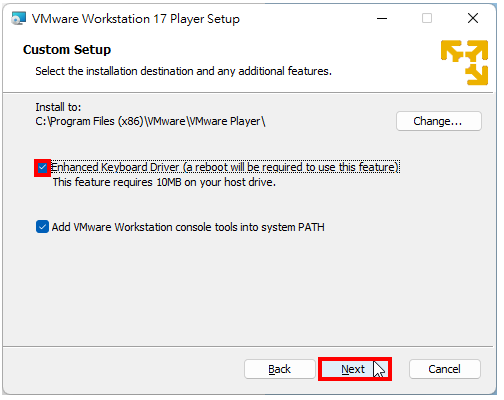Image resolution: width=504 pixels, height=400 pixels.
Task: Click the yellow VMware arrows logo
Action: pyautogui.click(x=464, y=63)
